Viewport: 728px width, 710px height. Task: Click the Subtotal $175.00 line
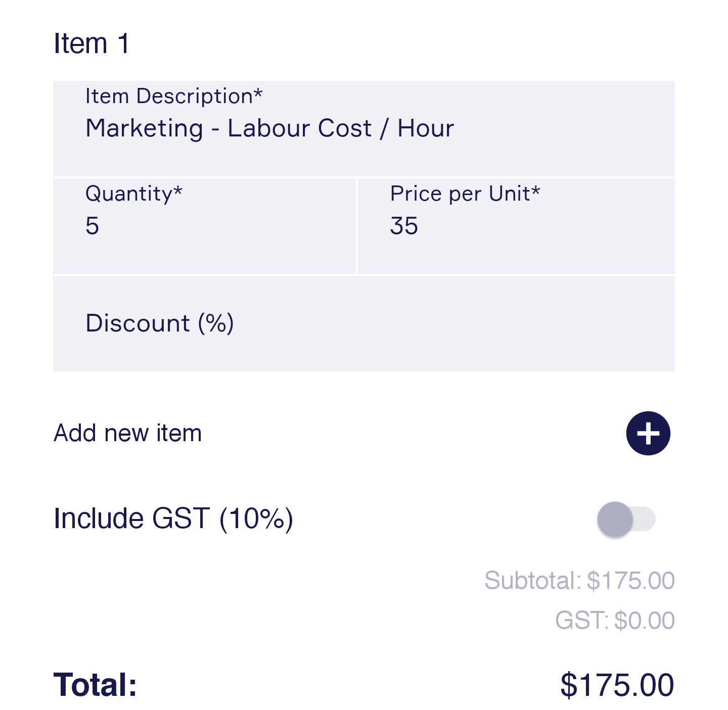click(579, 581)
